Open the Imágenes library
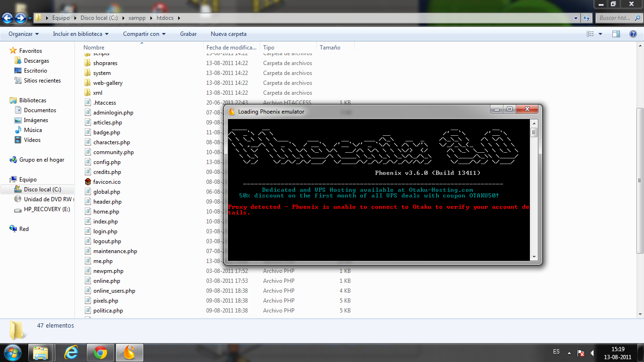 tap(36, 120)
